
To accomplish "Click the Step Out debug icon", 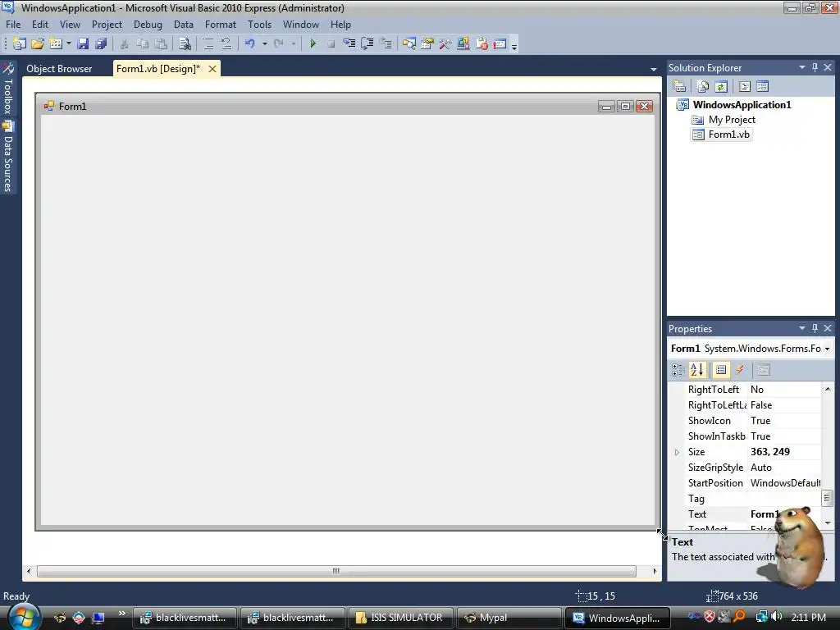I will [386, 44].
